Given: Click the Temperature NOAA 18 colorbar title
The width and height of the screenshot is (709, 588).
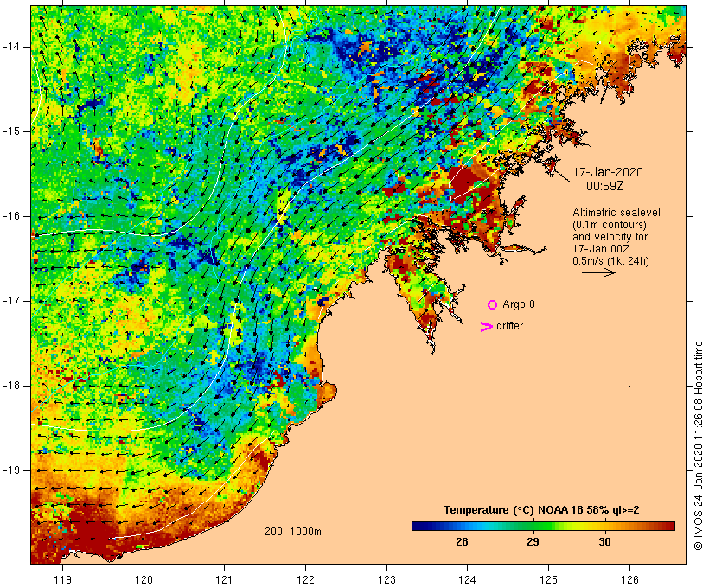Looking at the screenshot, I should click(541, 510).
